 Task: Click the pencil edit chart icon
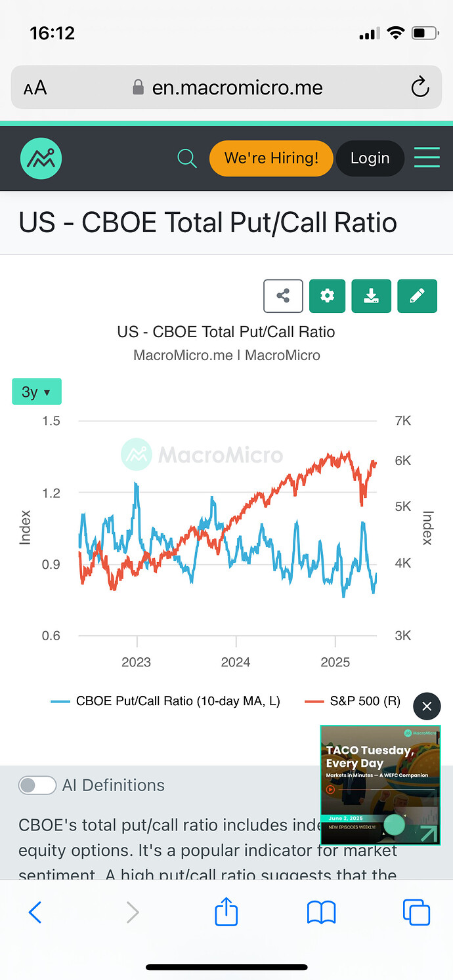pyautogui.click(x=417, y=296)
